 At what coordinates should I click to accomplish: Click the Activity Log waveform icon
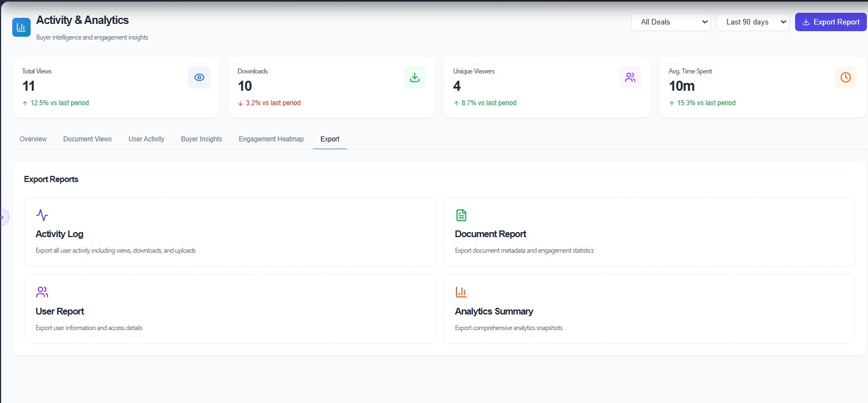42,215
